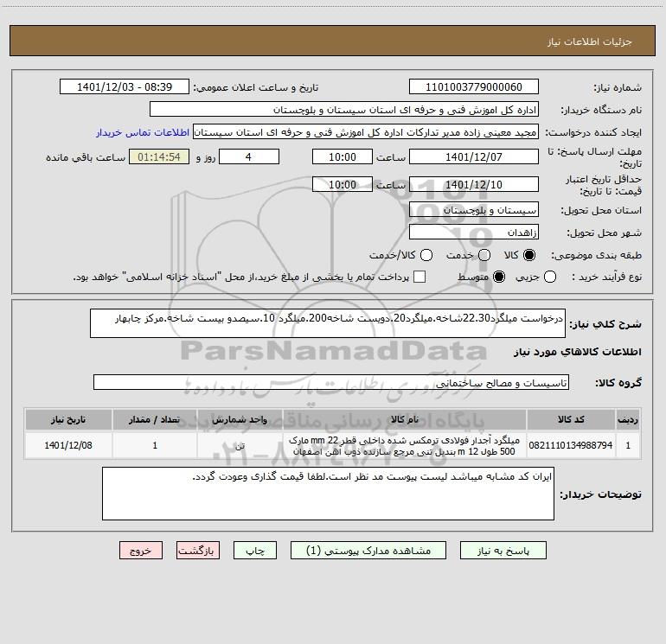The width and height of the screenshot is (666, 644).
Task: Click the ردیف column header
Action: (x=628, y=419)
